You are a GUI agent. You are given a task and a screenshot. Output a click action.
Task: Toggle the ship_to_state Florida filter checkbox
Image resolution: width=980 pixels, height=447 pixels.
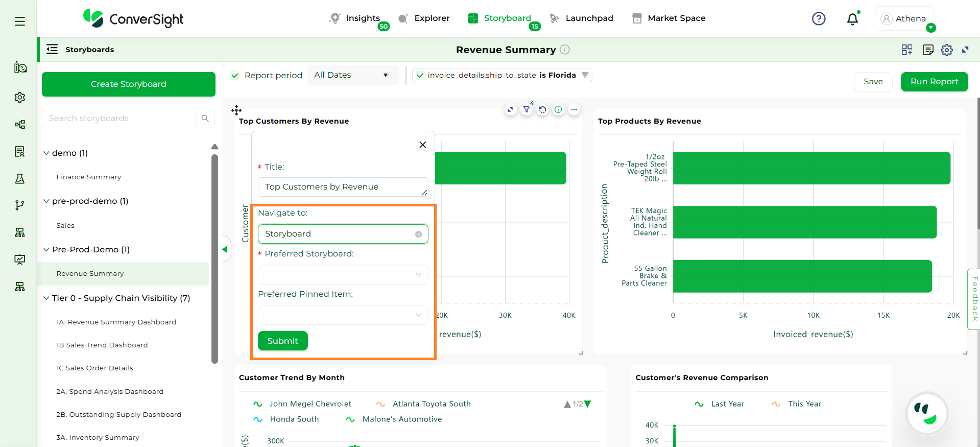pos(420,76)
